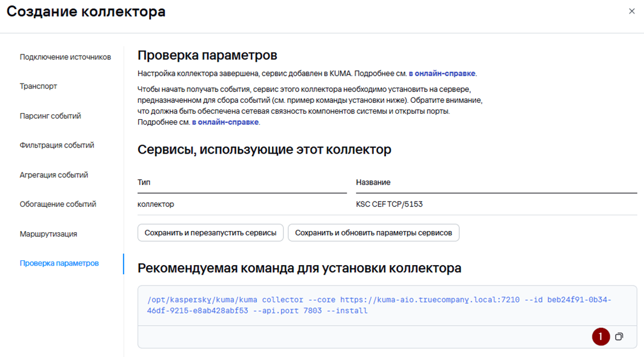Select KSC CEF TCP/5153 service row
644x357 pixels.
[387, 204]
